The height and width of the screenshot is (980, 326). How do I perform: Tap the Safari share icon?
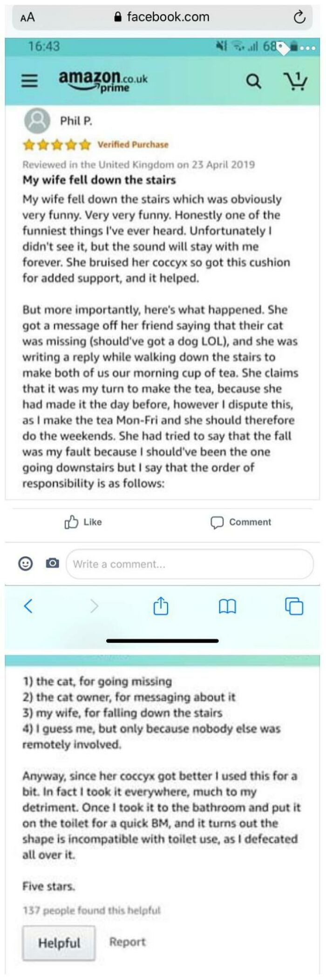click(161, 606)
